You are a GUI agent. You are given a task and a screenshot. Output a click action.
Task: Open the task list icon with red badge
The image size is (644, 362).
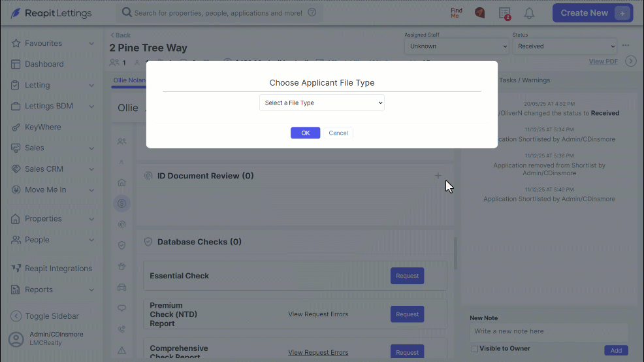pyautogui.click(x=505, y=13)
